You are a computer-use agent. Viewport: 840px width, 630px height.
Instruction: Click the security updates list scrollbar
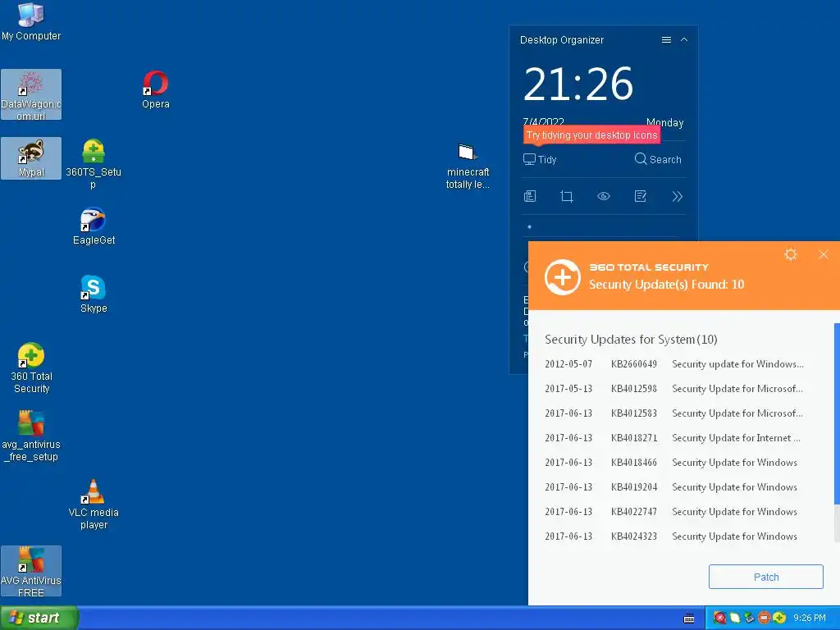pos(837,413)
